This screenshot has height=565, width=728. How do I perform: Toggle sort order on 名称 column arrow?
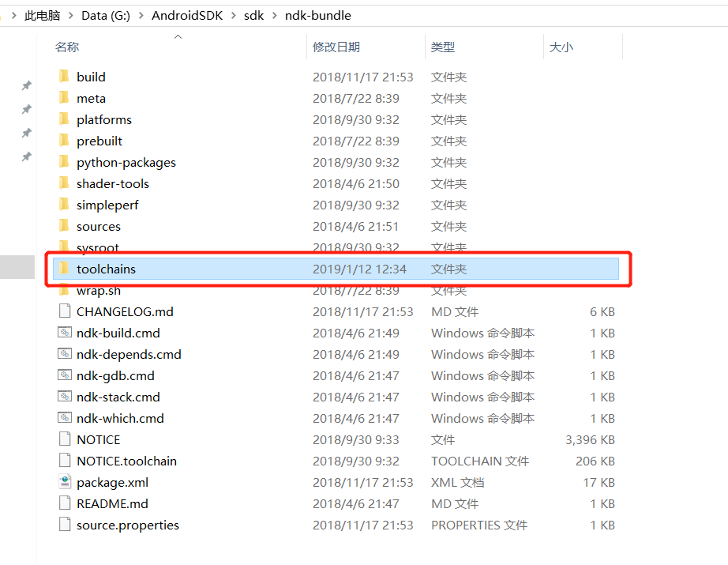(x=178, y=36)
